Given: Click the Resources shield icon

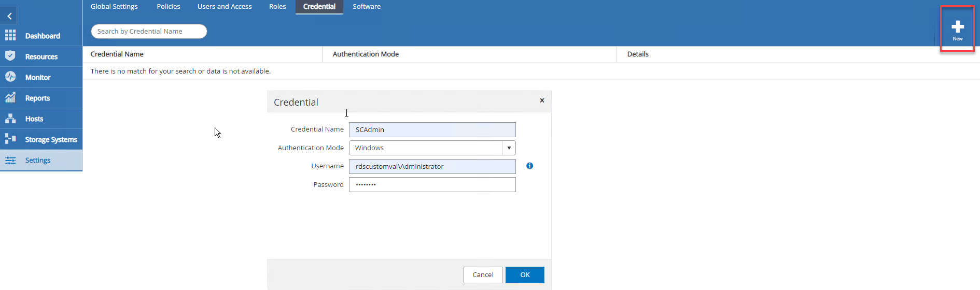Looking at the screenshot, I should [x=10, y=56].
